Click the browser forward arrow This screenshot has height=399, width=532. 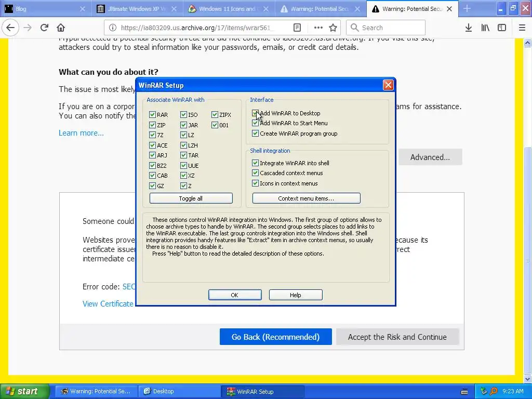(28, 28)
